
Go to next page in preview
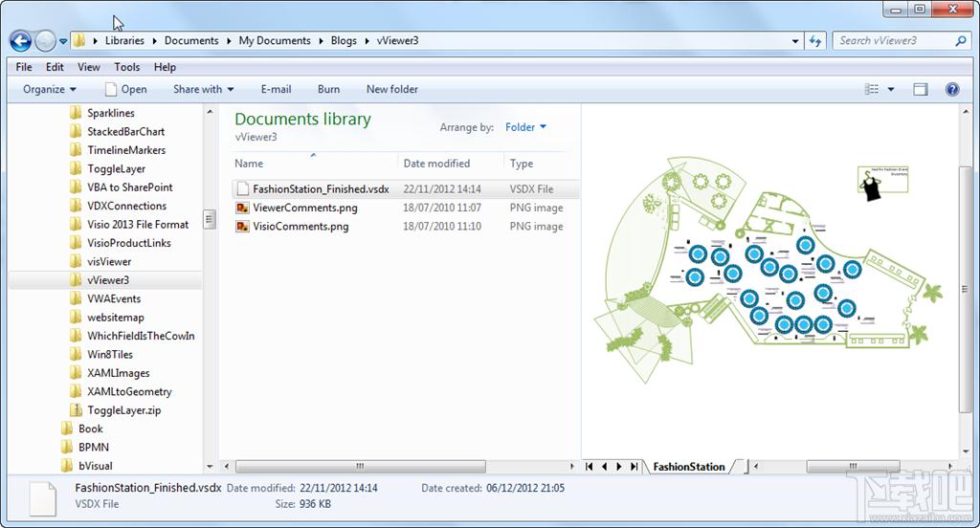[619, 466]
